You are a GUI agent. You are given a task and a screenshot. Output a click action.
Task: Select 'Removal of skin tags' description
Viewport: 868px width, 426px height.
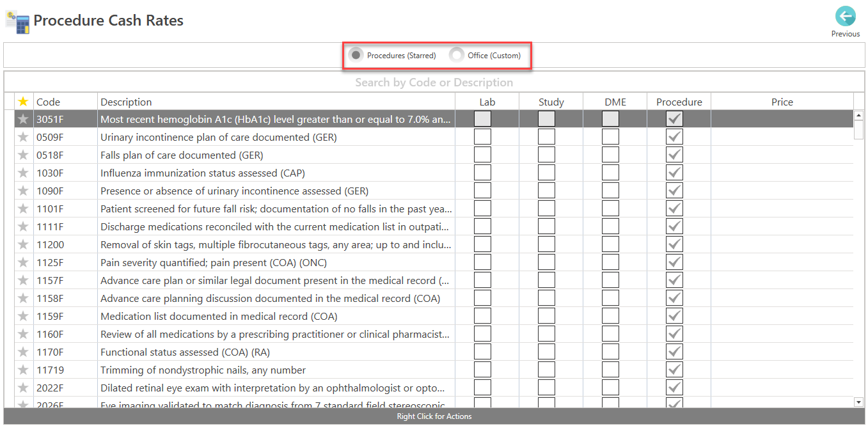[276, 244]
